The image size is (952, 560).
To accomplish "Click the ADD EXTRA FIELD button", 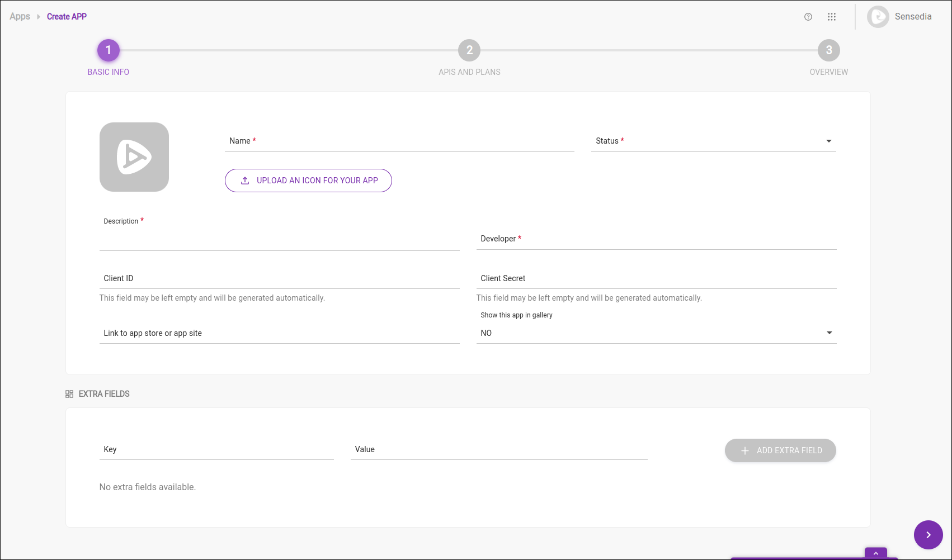I will pos(780,450).
